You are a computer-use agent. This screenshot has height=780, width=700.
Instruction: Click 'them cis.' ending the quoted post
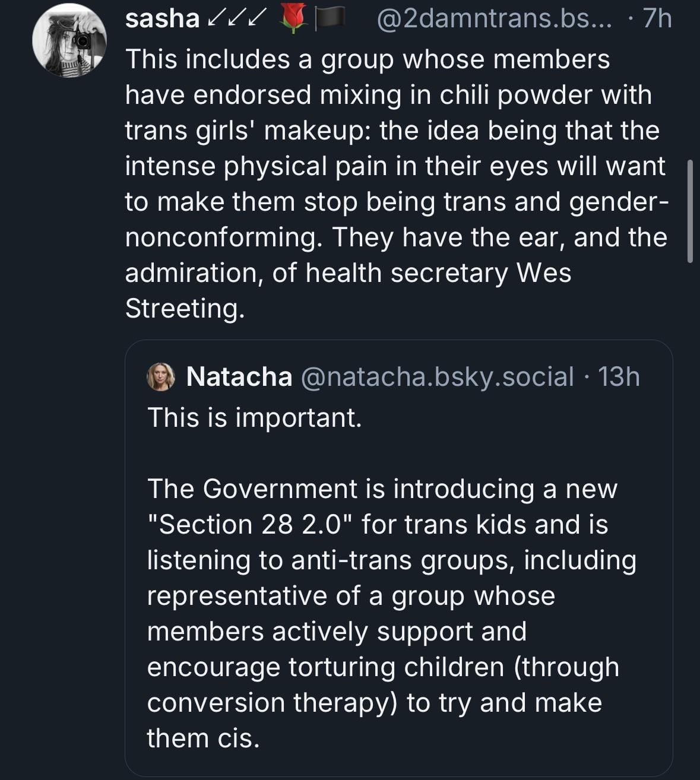[x=203, y=738]
